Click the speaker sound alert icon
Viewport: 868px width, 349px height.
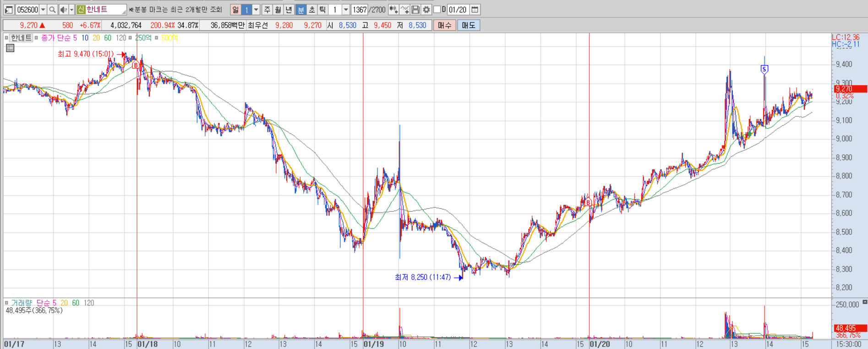point(64,10)
